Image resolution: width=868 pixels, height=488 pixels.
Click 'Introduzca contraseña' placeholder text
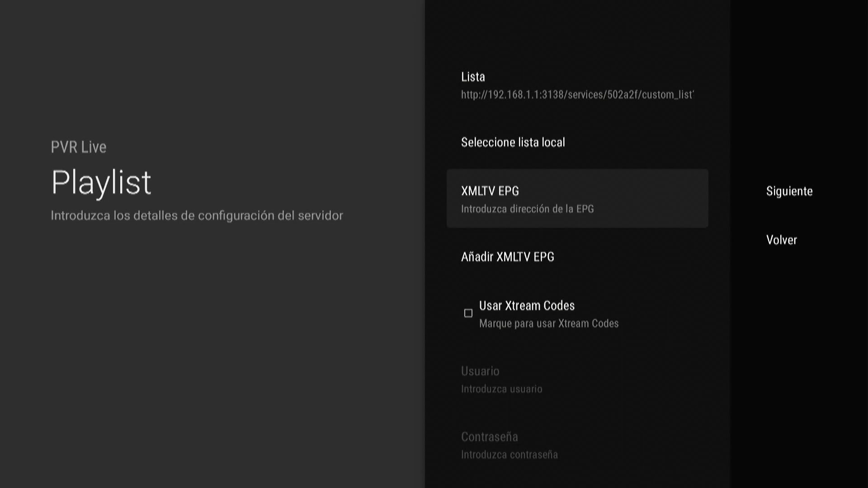509,455
